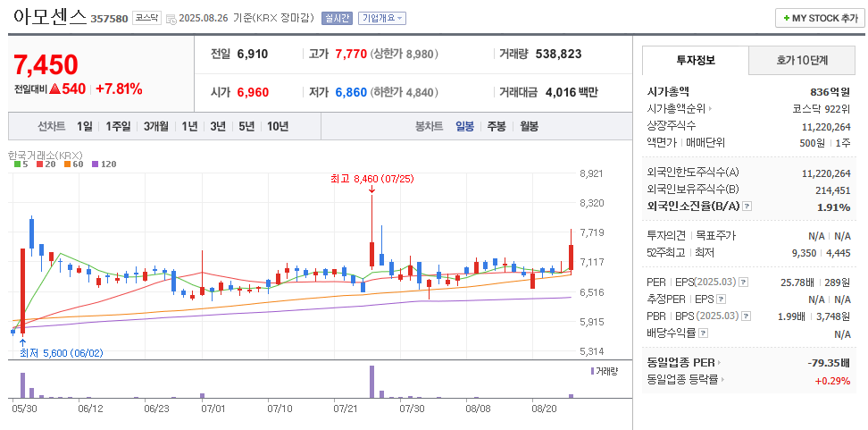Select the 월봉 candlestick chart
This screenshot has height=430, width=868.
[529, 126]
